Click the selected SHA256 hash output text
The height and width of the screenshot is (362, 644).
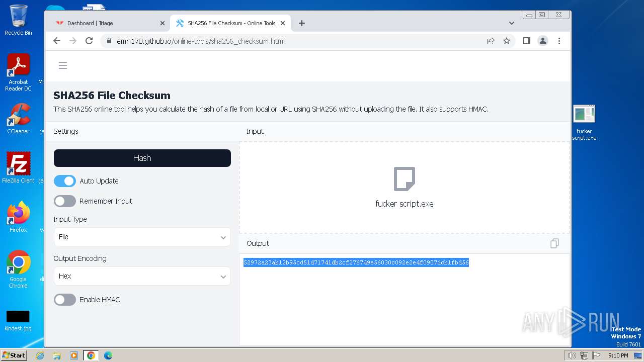356,262
